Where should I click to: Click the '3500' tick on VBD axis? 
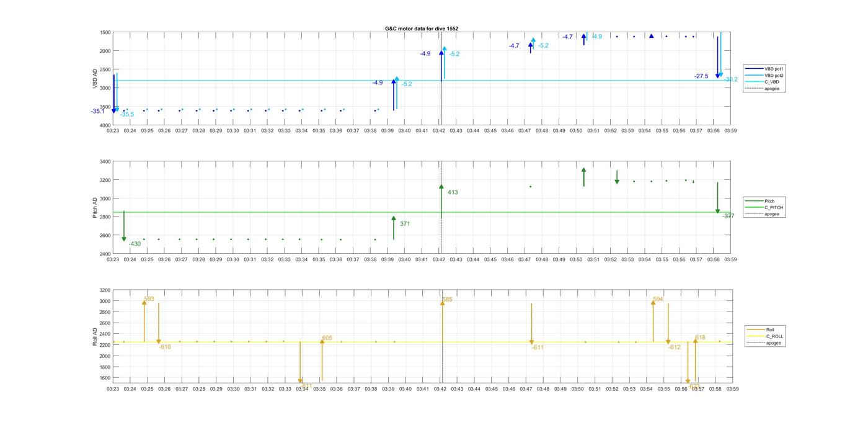(x=106, y=107)
